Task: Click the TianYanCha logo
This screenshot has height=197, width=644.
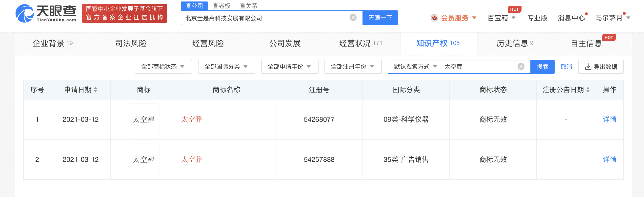Action: [46, 13]
